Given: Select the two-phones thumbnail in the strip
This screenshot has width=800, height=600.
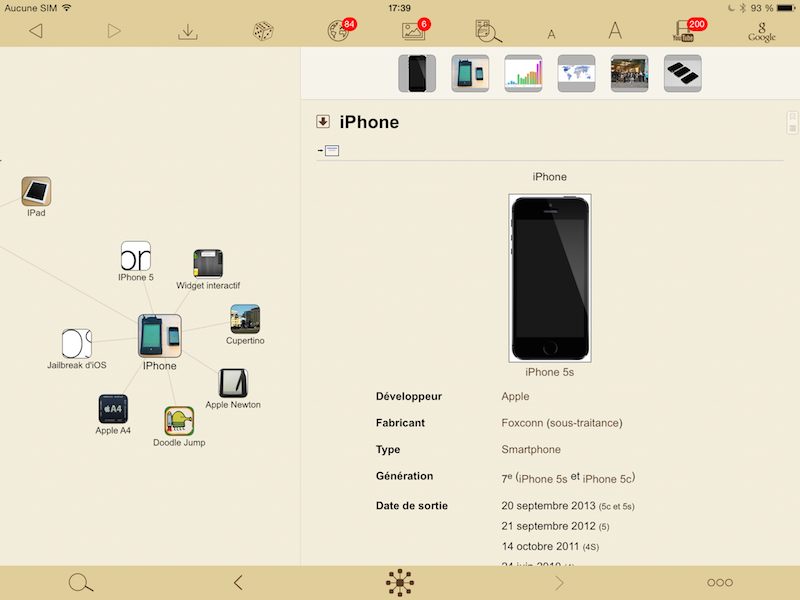Looking at the screenshot, I should tap(470, 73).
